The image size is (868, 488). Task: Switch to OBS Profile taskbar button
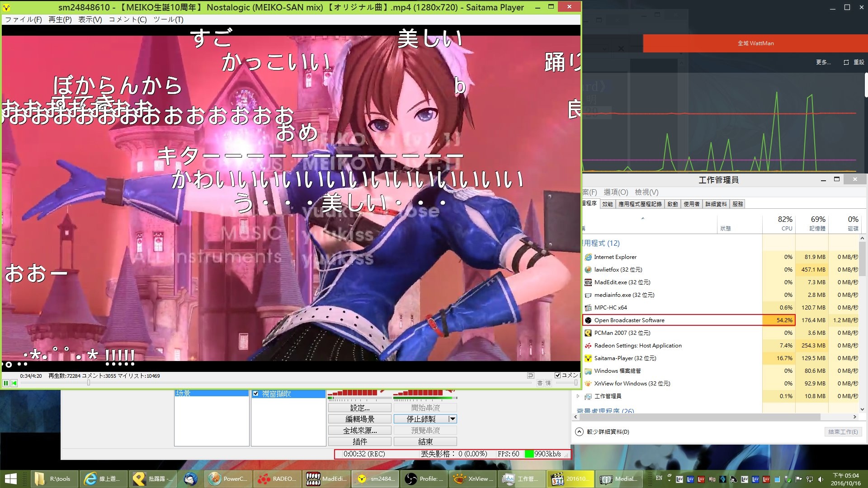pyautogui.click(x=424, y=479)
